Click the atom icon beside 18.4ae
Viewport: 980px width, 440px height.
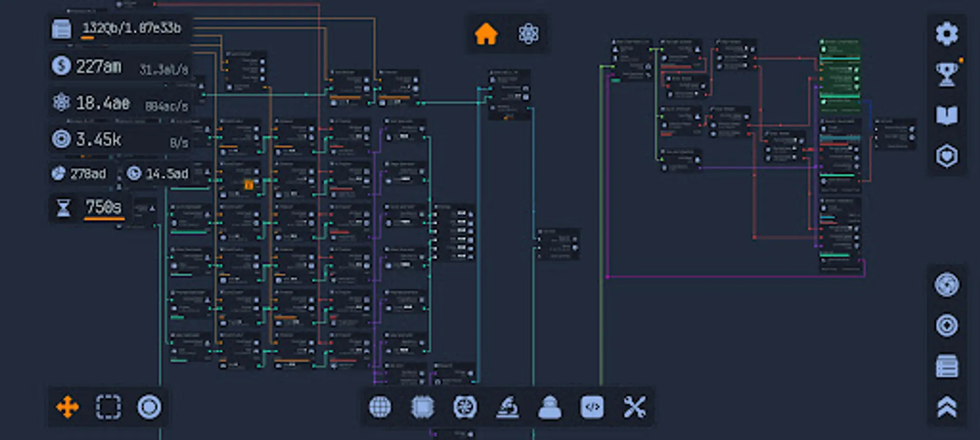pyautogui.click(x=61, y=102)
